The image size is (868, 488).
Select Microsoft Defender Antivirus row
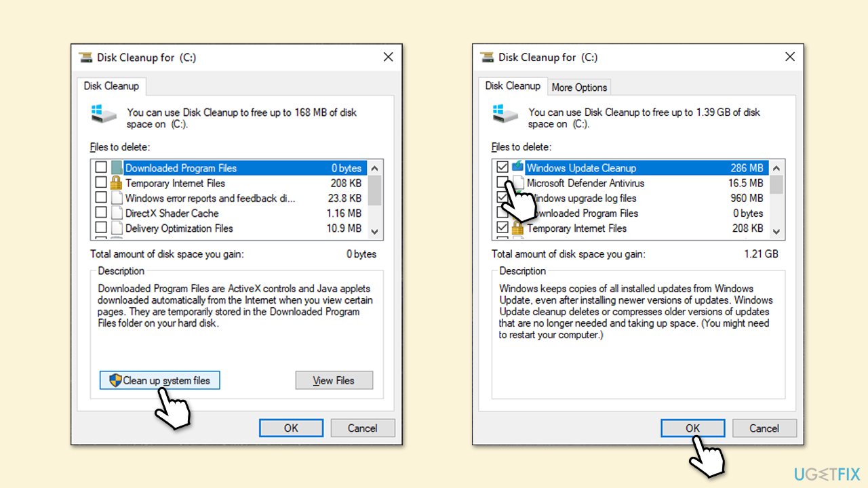(x=631, y=183)
